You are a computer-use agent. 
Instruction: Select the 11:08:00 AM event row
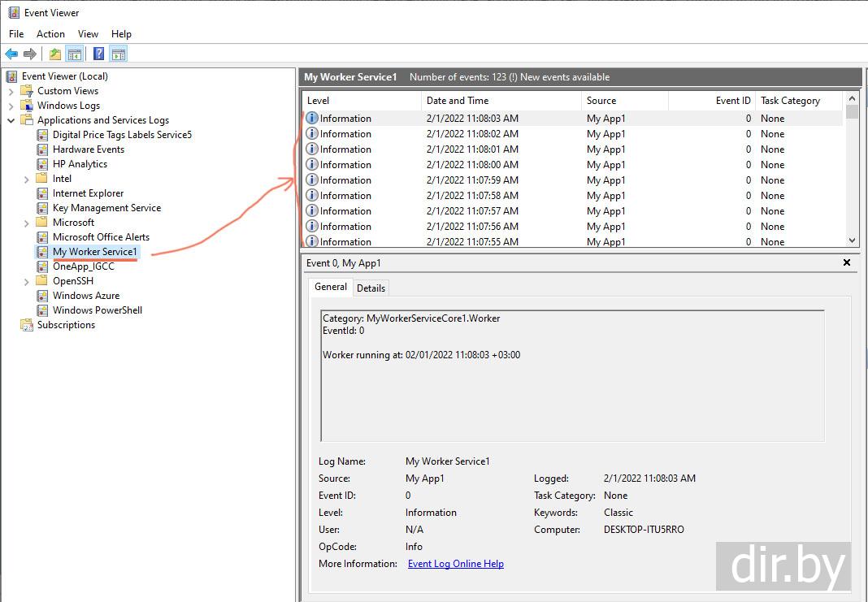(471, 165)
